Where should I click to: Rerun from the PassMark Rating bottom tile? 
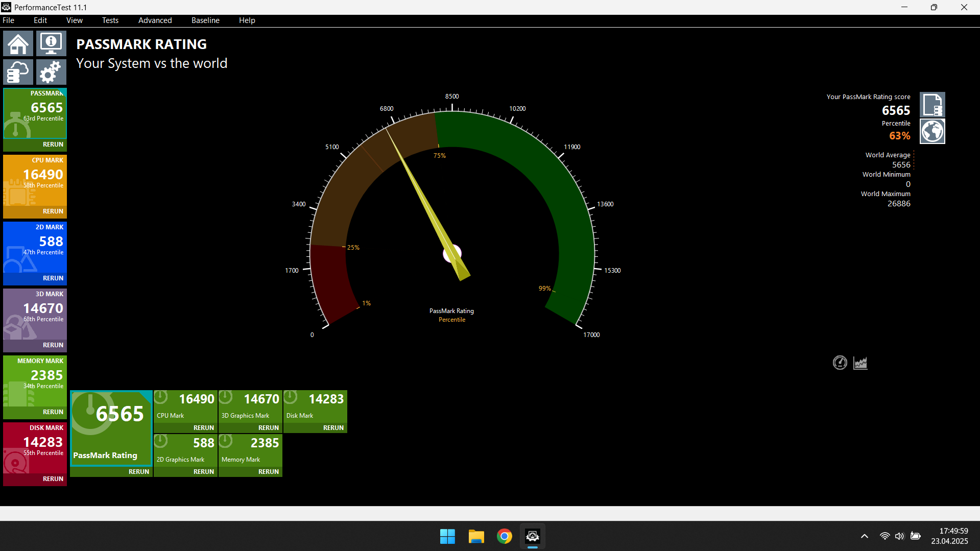click(x=139, y=472)
